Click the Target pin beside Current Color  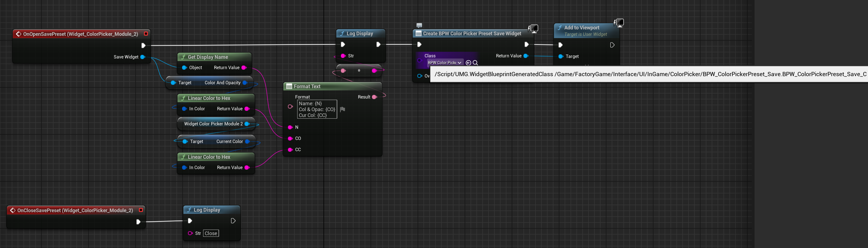tap(185, 142)
